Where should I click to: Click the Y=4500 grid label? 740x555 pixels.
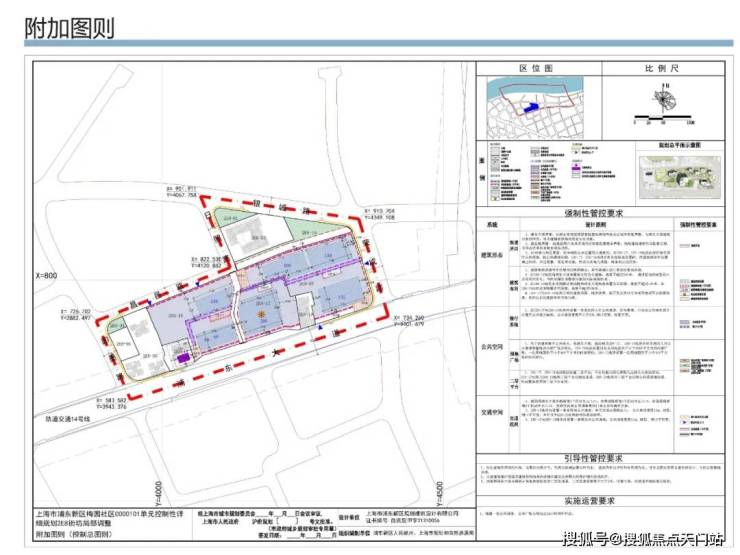coord(440,493)
